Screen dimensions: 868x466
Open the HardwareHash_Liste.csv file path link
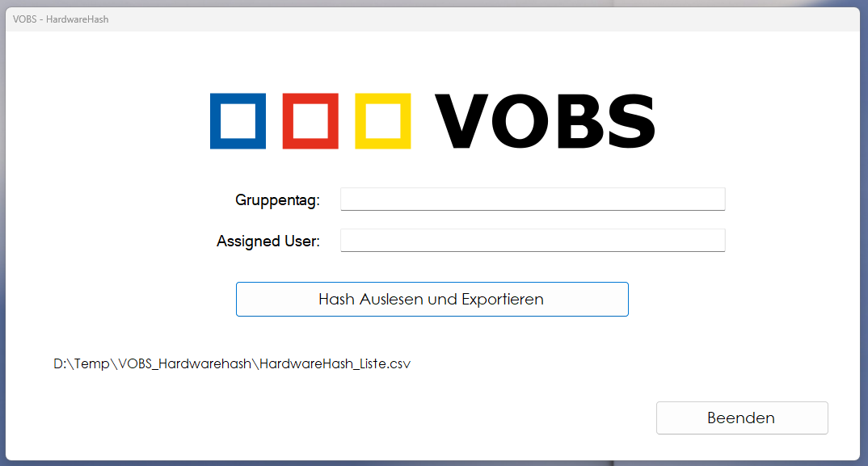point(232,363)
